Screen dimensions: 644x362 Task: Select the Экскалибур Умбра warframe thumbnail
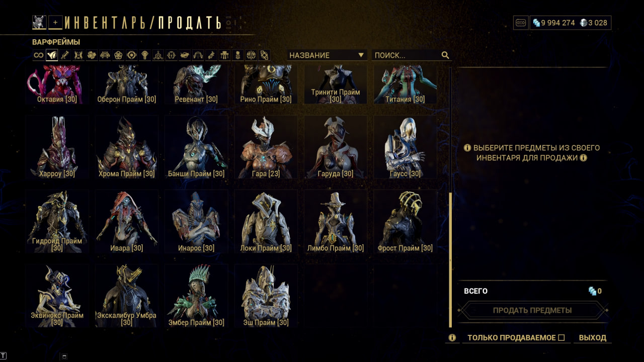127,296
